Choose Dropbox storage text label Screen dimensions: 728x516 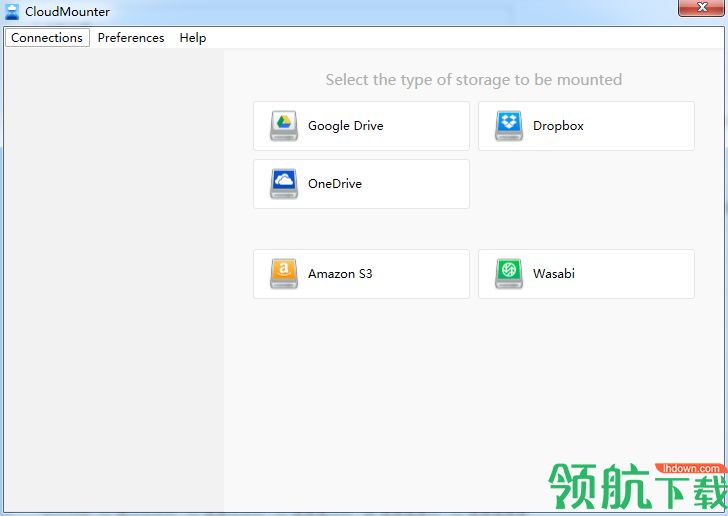point(558,126)
